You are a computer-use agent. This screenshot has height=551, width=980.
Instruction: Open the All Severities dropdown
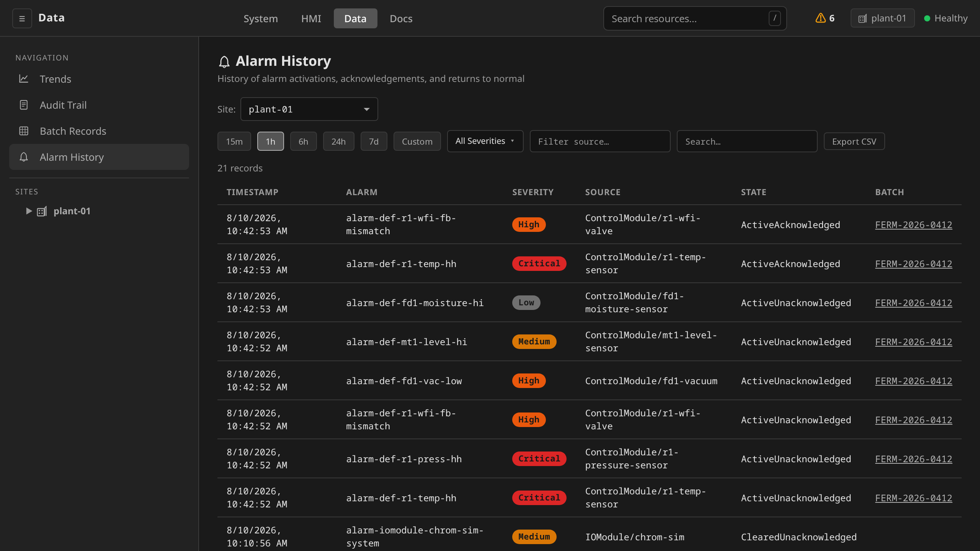(485, 141)
